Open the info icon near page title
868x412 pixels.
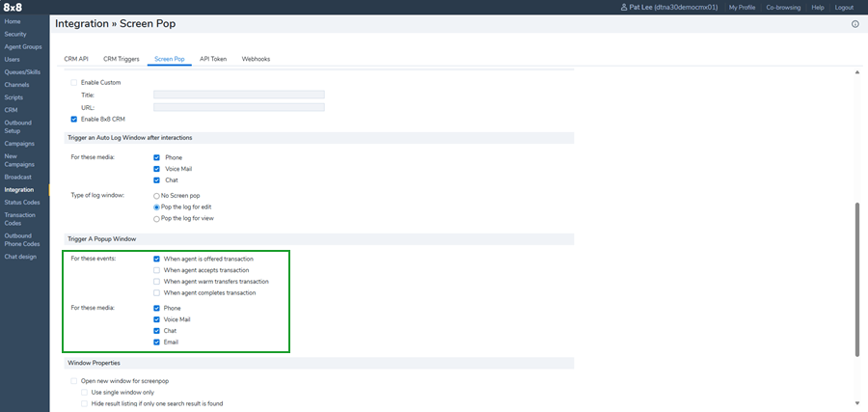(x=854, y=24)
